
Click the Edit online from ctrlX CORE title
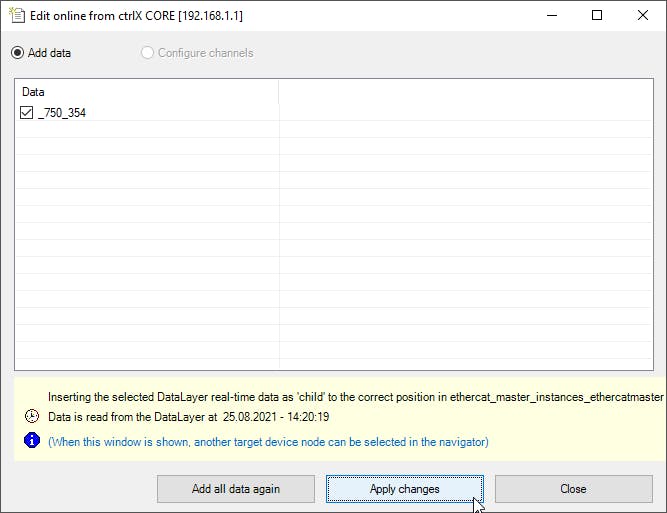click(137, 16)
